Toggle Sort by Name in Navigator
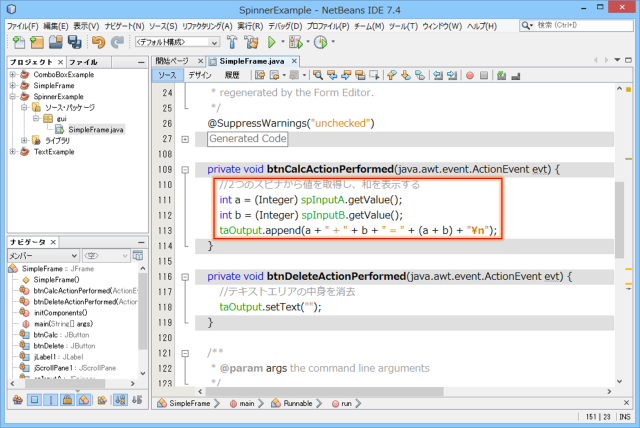The height and width of the screenshot is (428, 640). [120, 400]
